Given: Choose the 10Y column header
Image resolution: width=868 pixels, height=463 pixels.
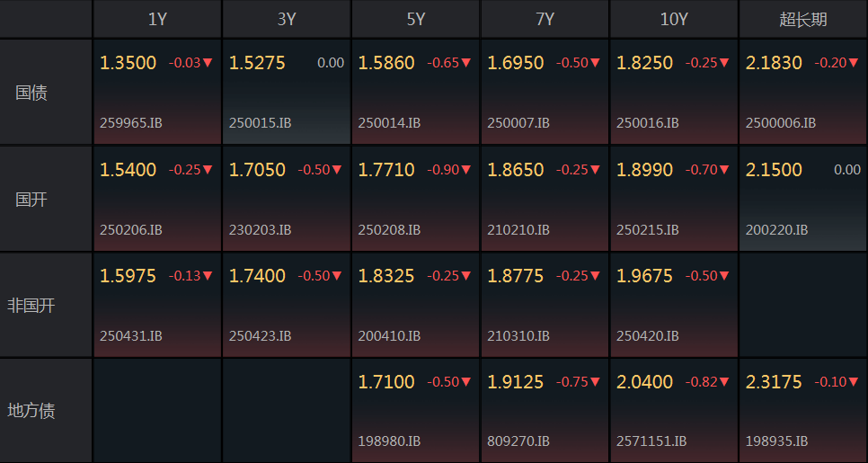Looking at the screenshot, I should (674, 19).
